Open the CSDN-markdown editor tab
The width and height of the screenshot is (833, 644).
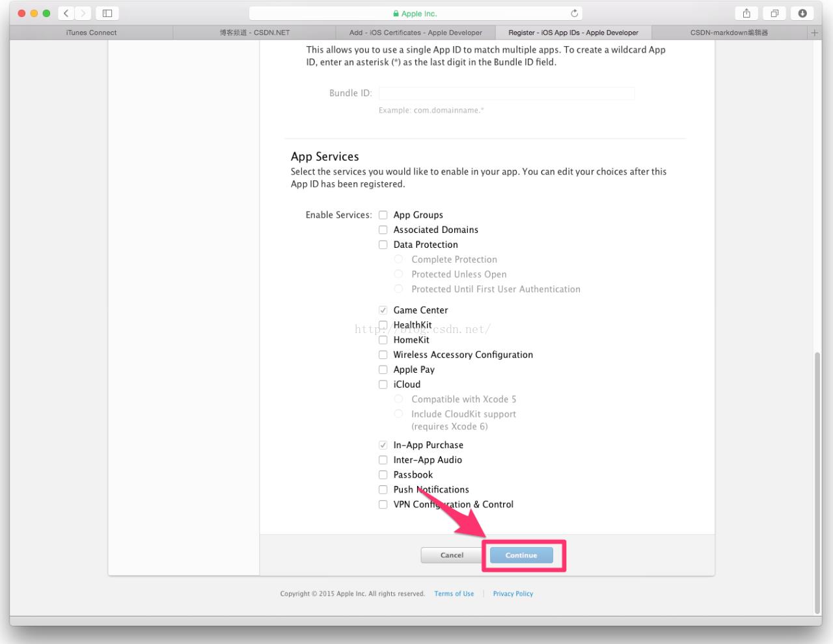(x=729, y=33)
